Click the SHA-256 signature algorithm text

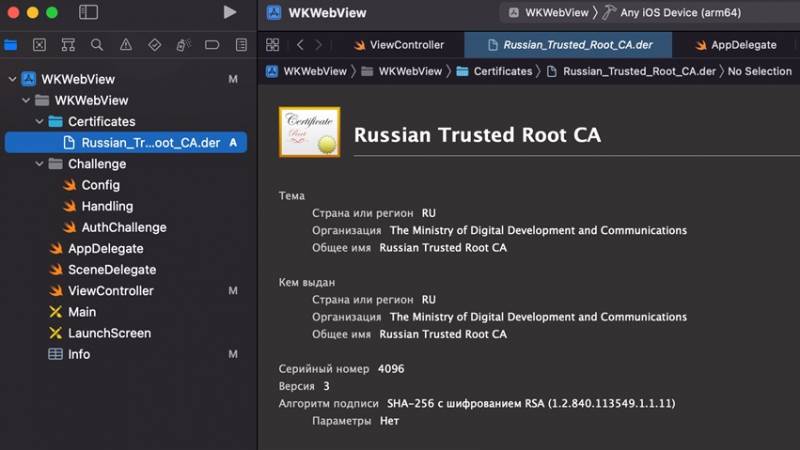[531, 404]
